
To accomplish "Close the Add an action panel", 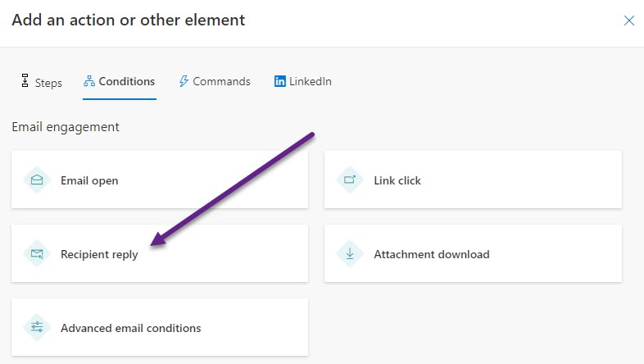I will 629,20.
